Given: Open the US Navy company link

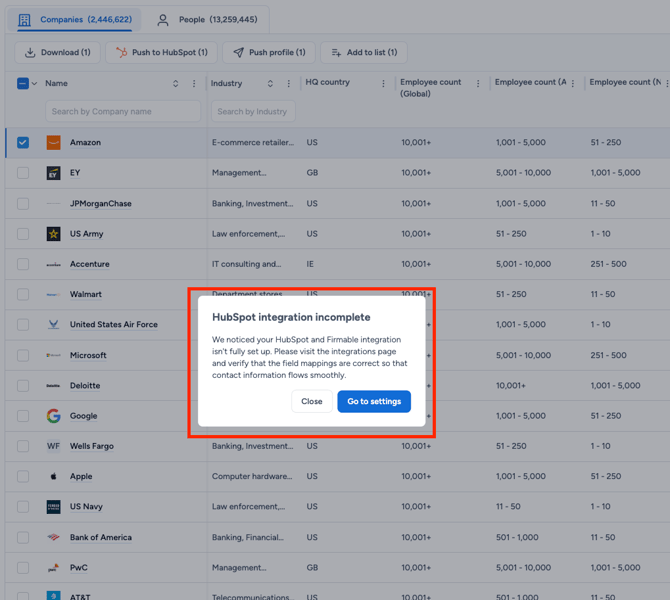Looking at the screenshot, I should [86, 506].
